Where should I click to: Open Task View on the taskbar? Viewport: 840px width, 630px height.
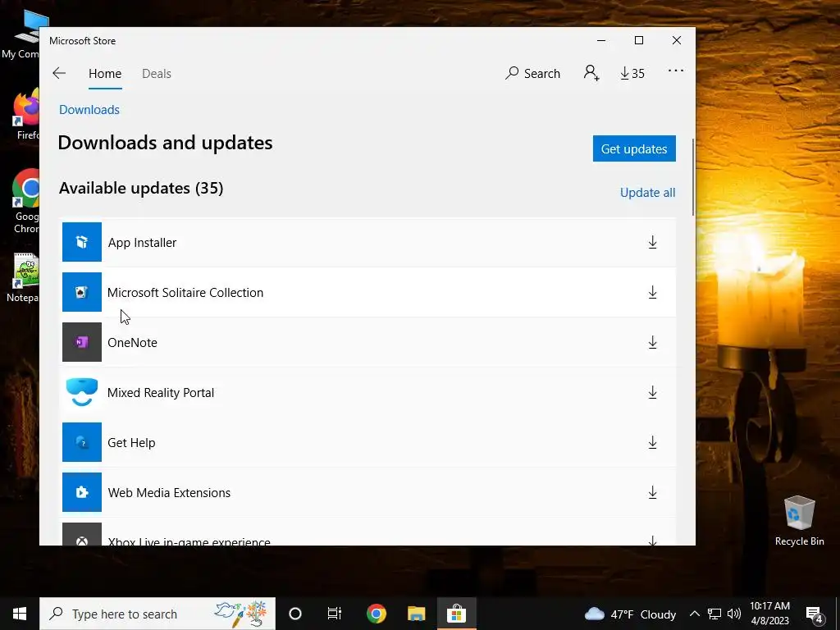[x=335, y=614]
